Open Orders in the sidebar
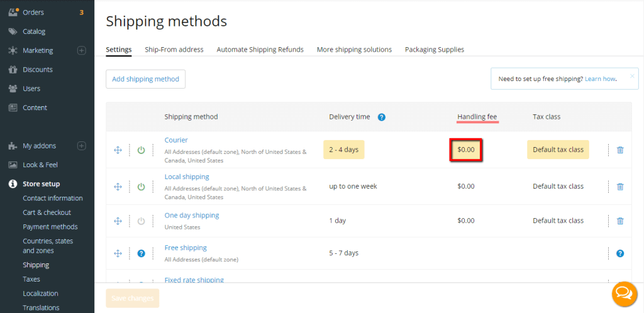The width and height of the screenshot is (644, 313). [x=33, y=13]
